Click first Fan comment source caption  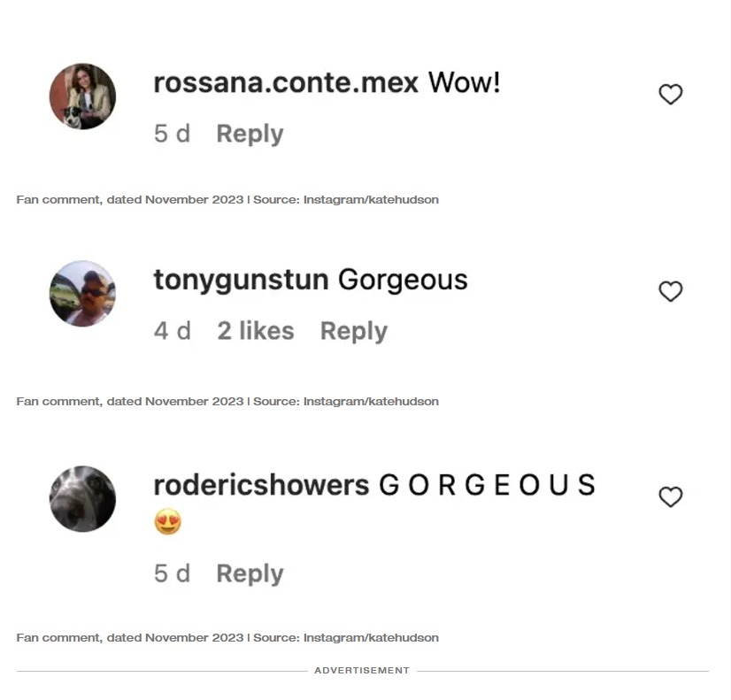pos(227,199)
